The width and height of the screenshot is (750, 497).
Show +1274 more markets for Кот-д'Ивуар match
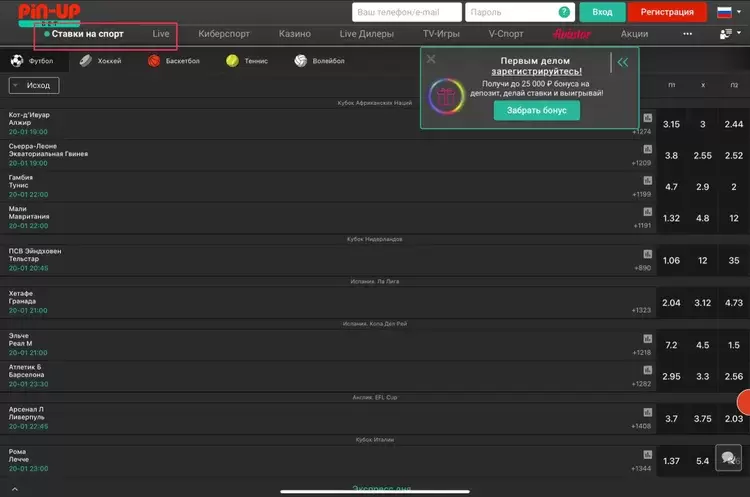pos(641,132)
